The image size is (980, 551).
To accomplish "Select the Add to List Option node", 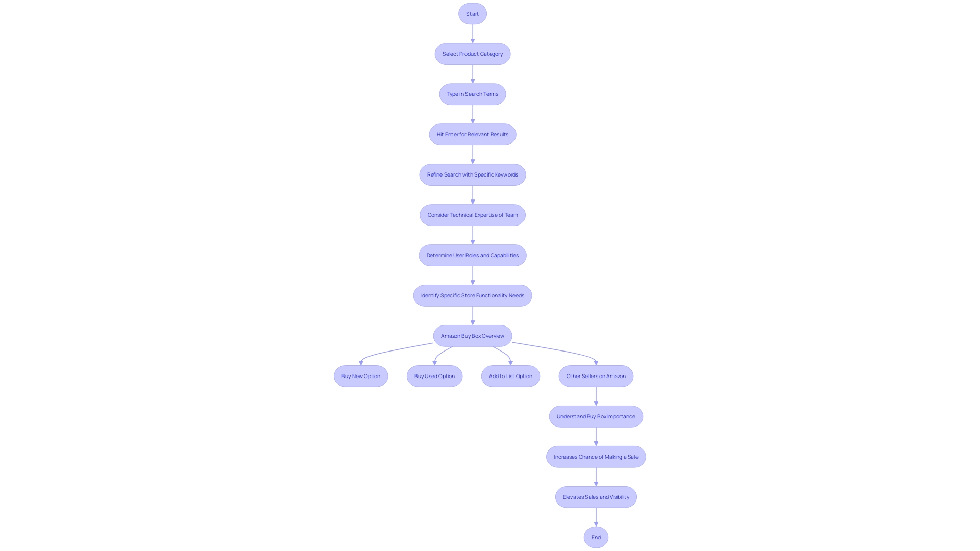I will [x=510, y=375].
